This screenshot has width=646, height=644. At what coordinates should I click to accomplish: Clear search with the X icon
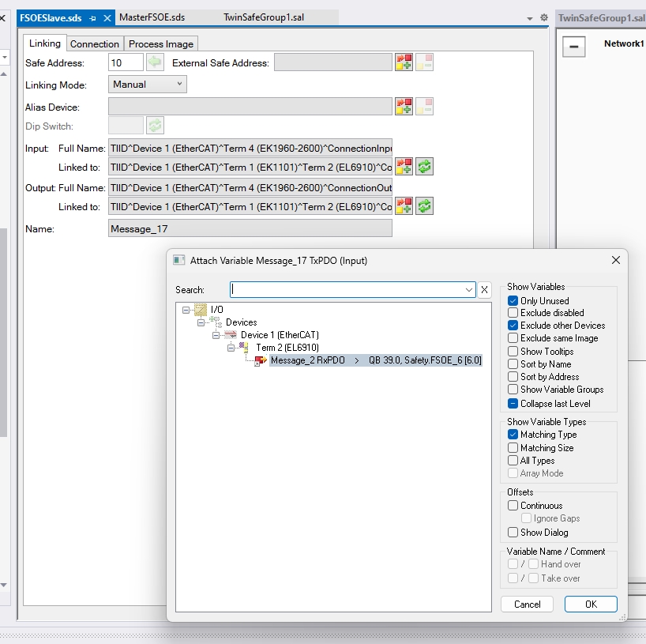(x=485, y=290)
